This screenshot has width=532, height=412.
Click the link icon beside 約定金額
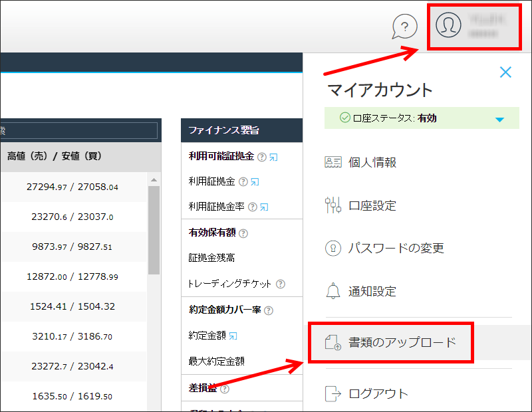(x=233, y=336)
